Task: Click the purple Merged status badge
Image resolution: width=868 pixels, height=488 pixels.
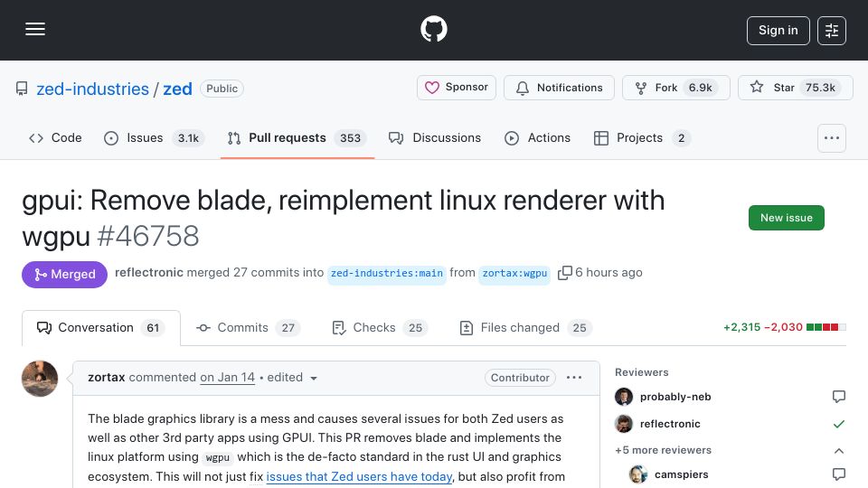Action: [64, 275]
